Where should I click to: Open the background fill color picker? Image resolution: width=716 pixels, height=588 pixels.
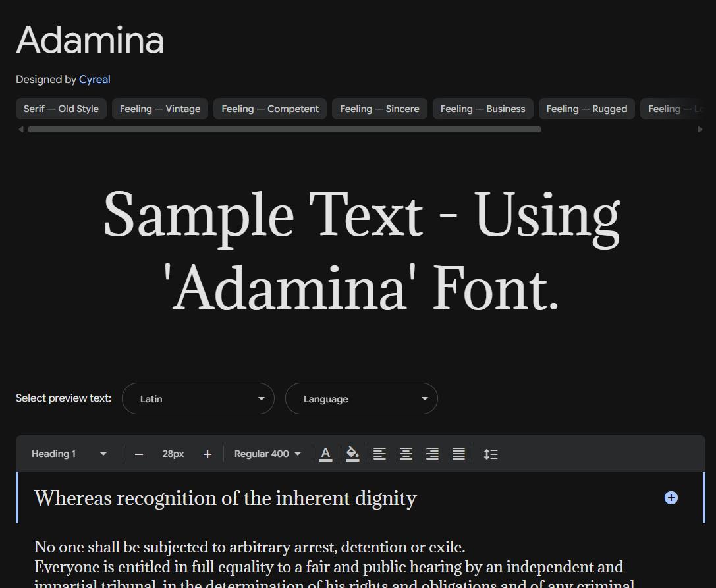click(x=352, y=454)
